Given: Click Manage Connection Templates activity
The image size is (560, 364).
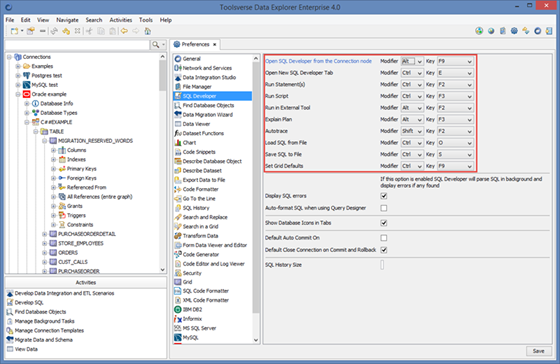Looking at the screenshot, I should [49, 330].
